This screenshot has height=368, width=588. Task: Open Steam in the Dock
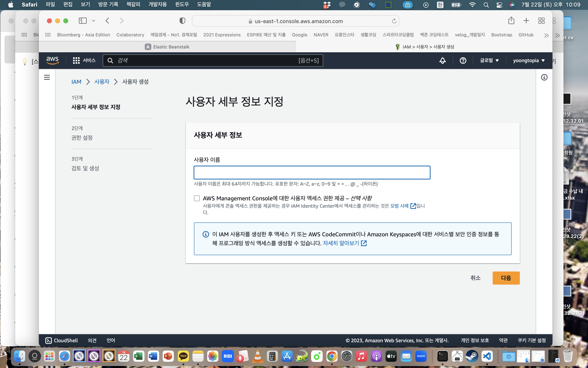click(472, 356)
